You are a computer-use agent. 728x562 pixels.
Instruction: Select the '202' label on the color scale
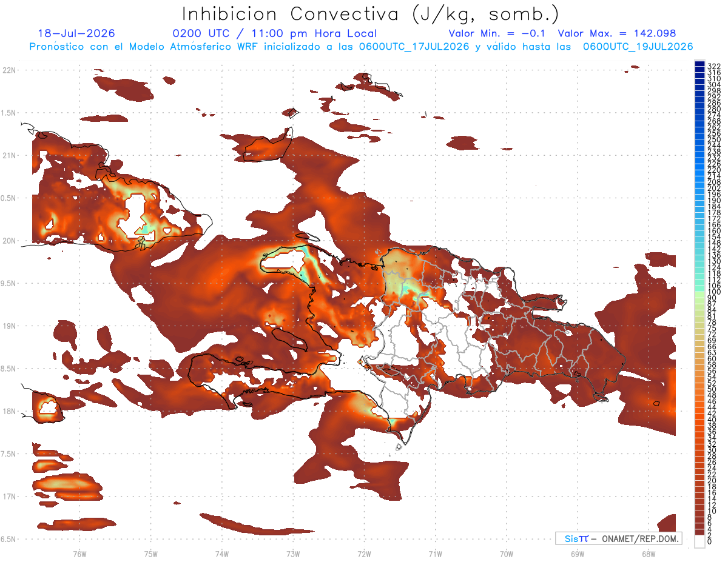click(x=714, y=188)
